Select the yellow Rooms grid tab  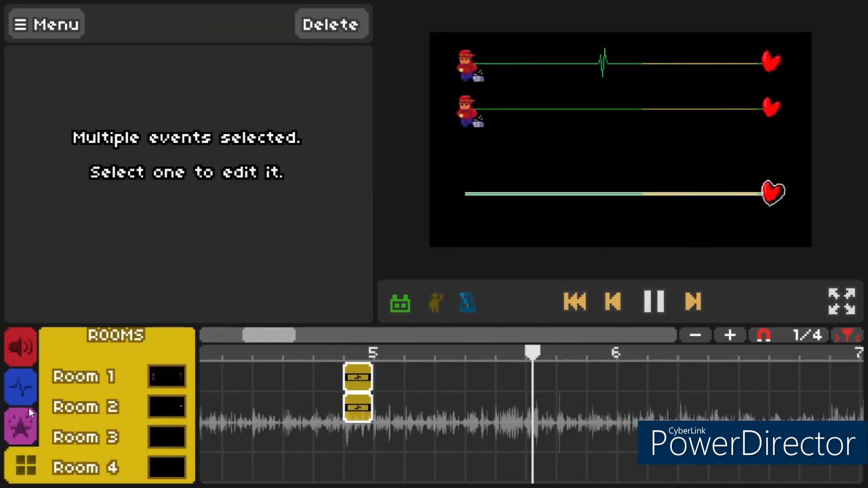tap(25, 465)
